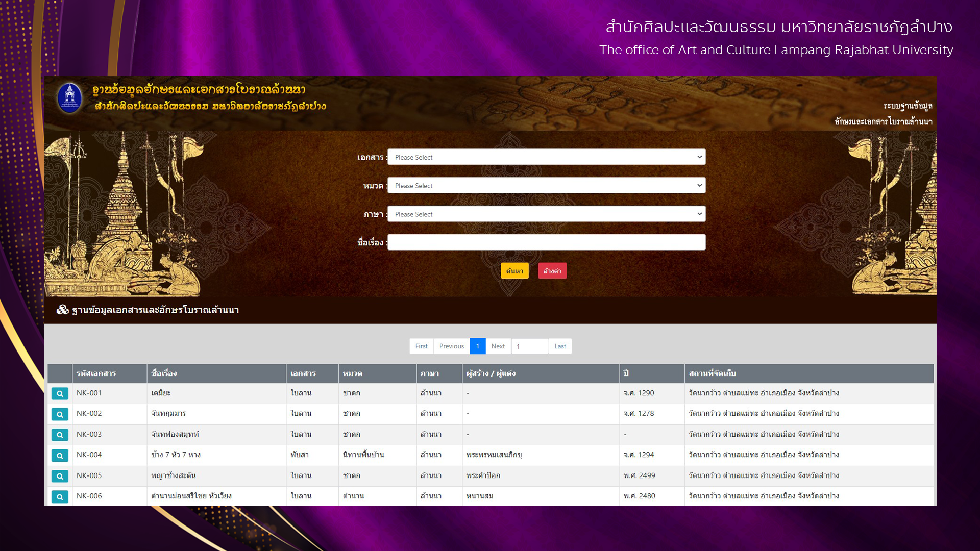Focus the ชื่อเรื่อง title text field
Viewport: 980px width, 551px height.
coord(546,242)
